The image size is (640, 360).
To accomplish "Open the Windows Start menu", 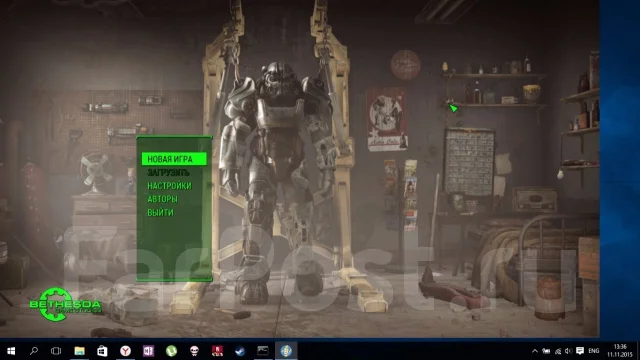I will 11,351.
